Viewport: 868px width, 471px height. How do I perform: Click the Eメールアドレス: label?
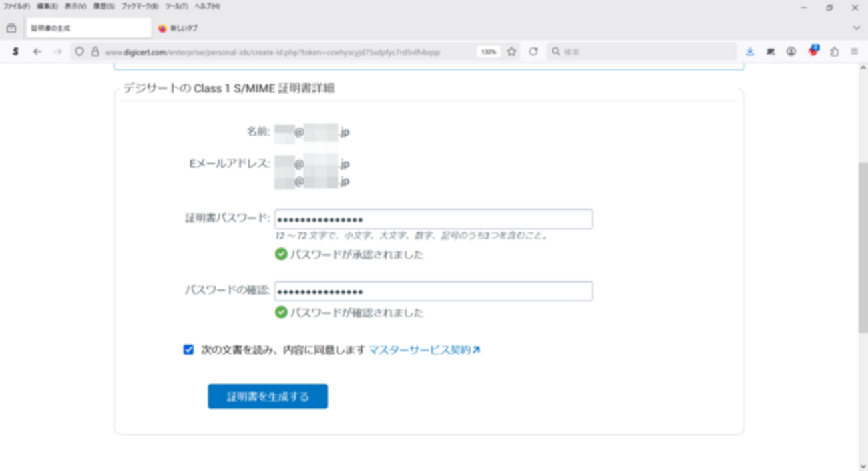point(230,163)
